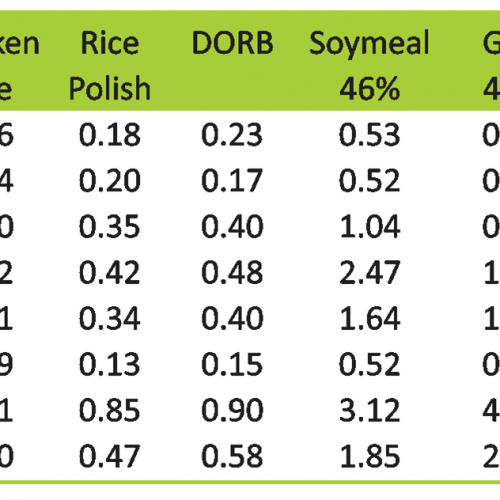The height and width of the screenshot is (500, 500).
Task: Click the Rice Polish column header
Action: [110, 66]
